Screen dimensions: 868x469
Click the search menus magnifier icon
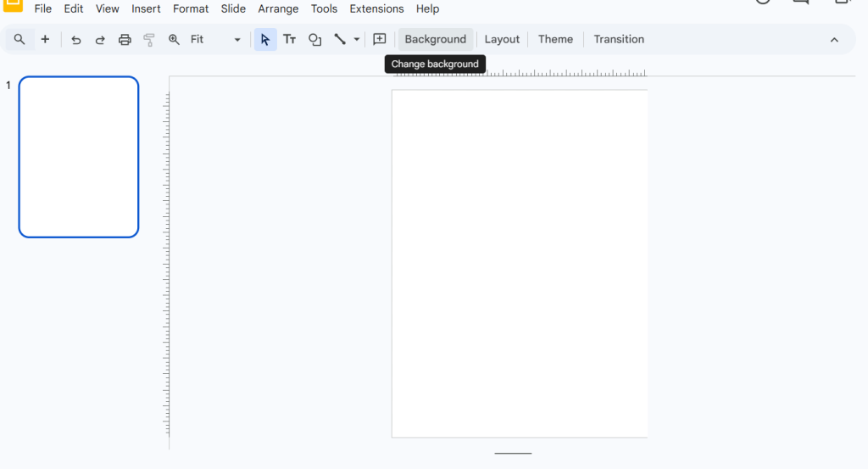(19, 40)
